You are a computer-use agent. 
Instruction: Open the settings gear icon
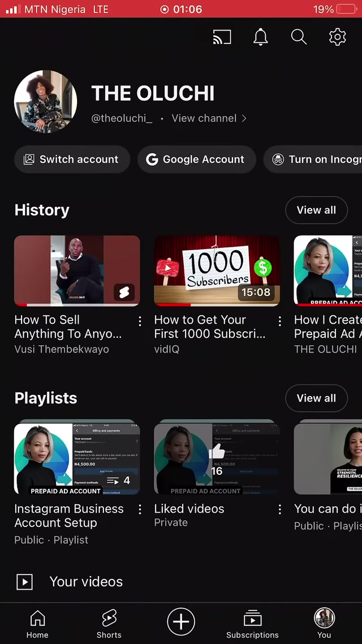tap(337, 37)
